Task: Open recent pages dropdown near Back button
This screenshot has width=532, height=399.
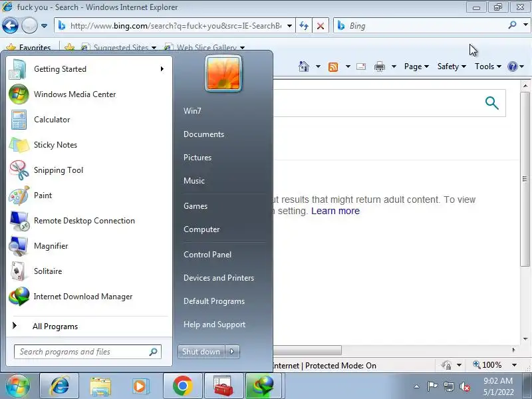Action: click(x=44, y=25)
